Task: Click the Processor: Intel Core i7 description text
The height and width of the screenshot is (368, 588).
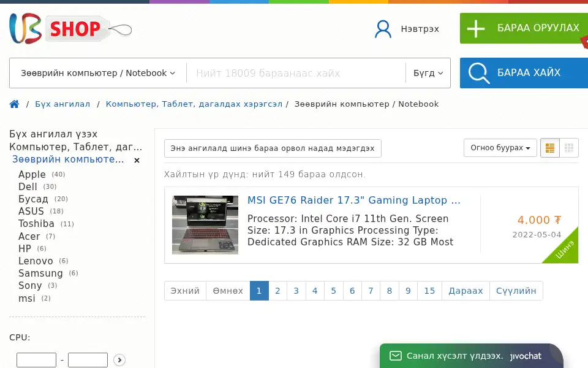Action: click(350, 230)
